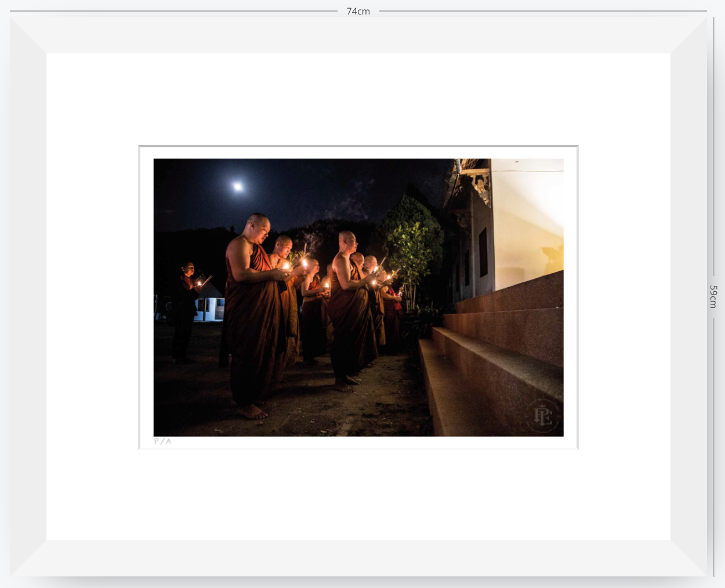Click the top edge of white frame
This screenshot has height=588, width=725.
tap(358, 35)
